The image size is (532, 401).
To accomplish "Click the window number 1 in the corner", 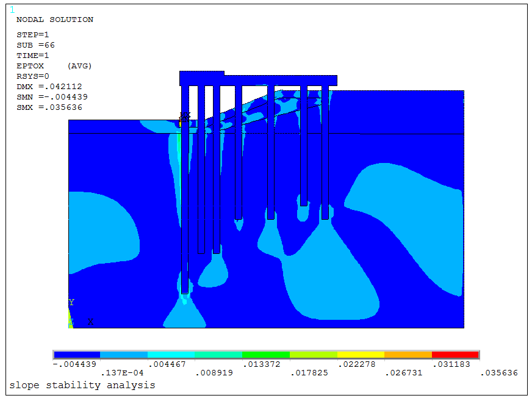I will pyautogui.click(x=12, y=10).
